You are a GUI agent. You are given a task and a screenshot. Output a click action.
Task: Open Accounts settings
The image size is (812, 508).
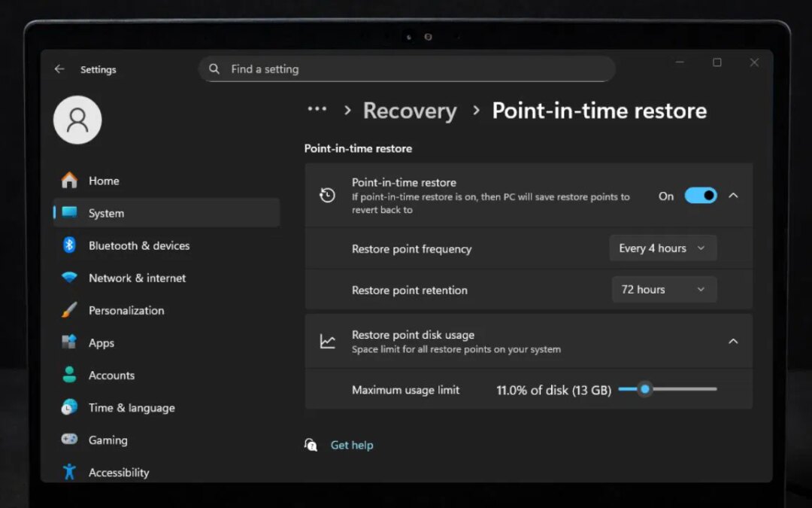pos(111,375)
